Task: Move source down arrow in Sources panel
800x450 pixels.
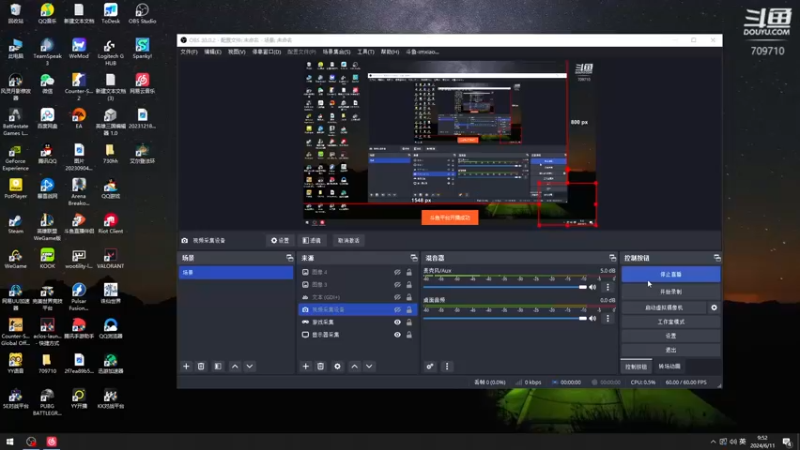Action: pos(369,366)
